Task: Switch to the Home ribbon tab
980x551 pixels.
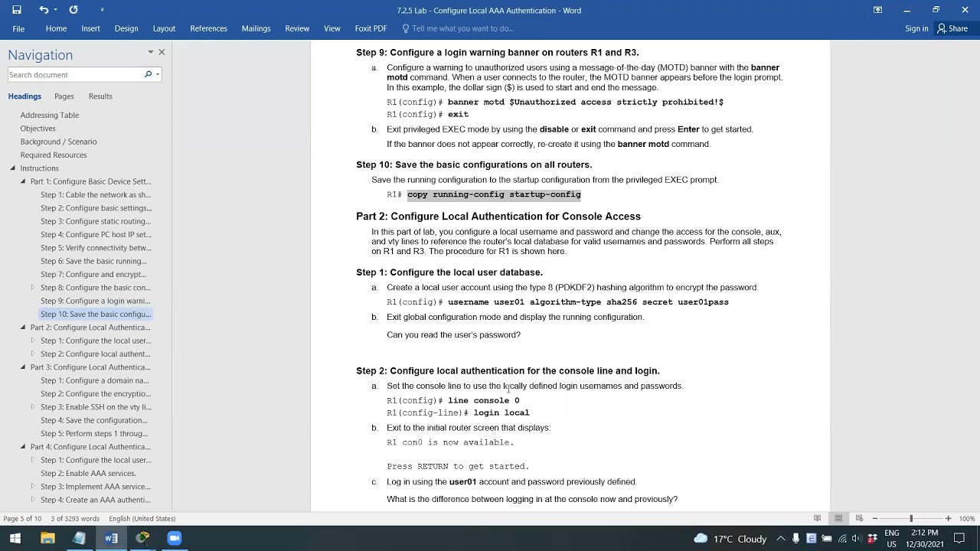Action: (x=56, y=28)
